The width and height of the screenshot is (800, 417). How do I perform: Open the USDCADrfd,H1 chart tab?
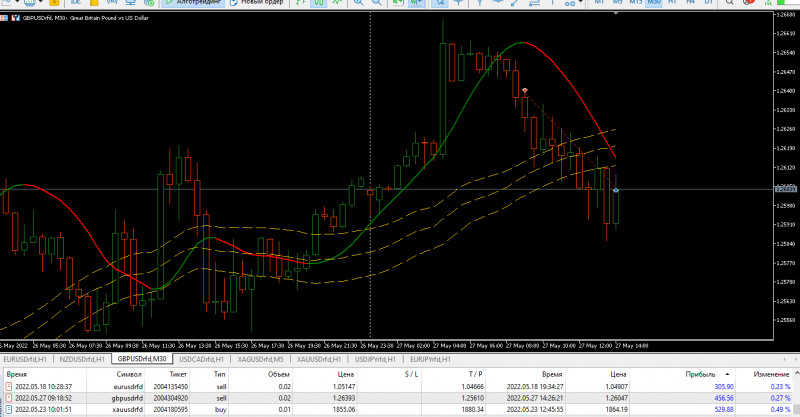[202, 359]
